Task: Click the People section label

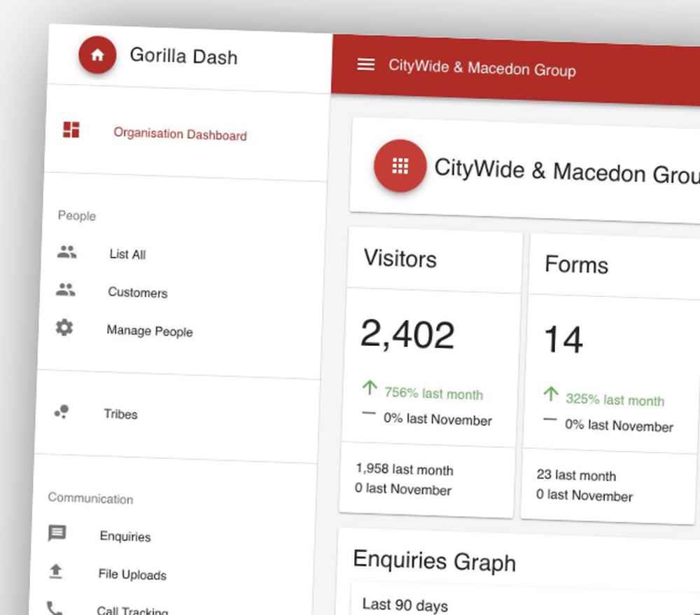Action: [x=77, y=216]
